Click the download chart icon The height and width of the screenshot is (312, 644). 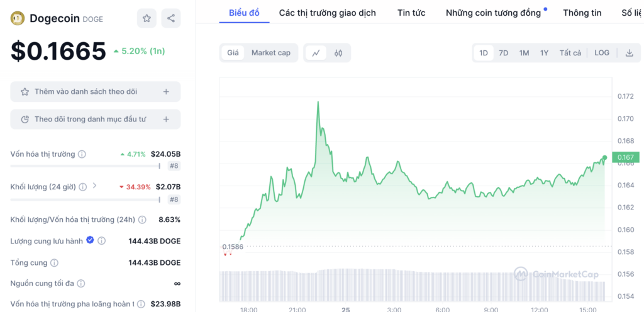click(x=629, y=53)
